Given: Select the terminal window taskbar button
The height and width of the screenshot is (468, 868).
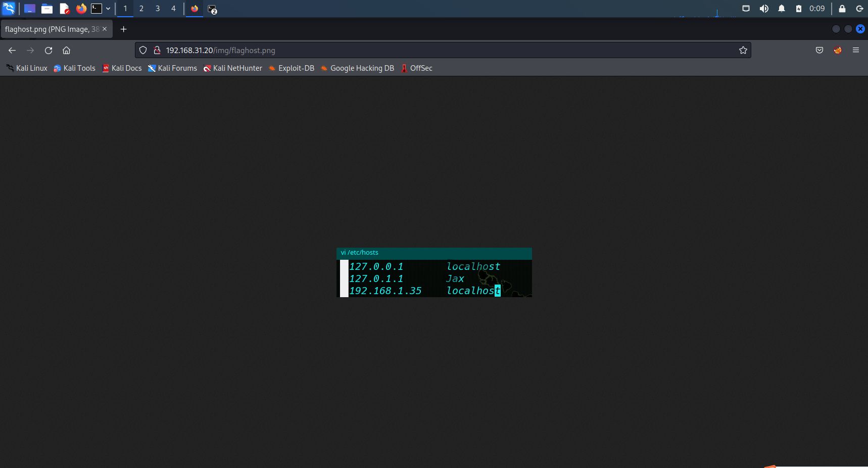Looking at the screenshot, I should click(x=212, y=9).
